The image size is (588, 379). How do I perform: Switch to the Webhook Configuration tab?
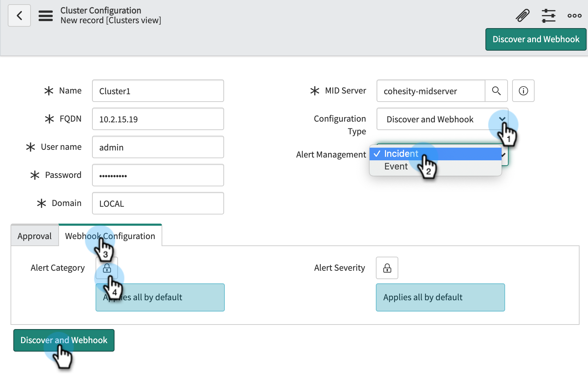(x=109, y=236)
